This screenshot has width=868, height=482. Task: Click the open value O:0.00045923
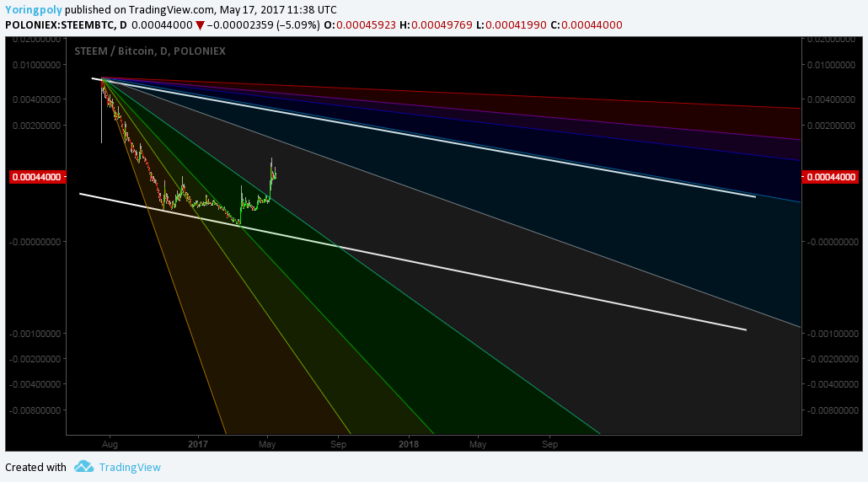click(x=360, y=25)
